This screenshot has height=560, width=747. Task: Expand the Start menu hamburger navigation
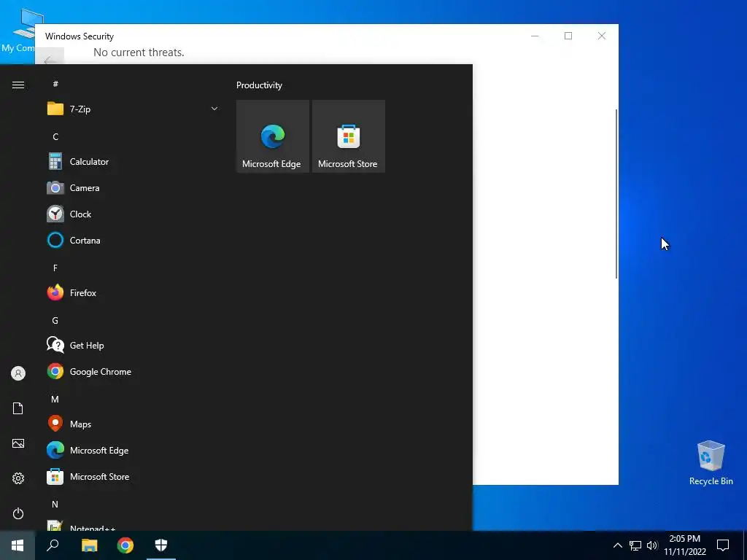(18, 85)
